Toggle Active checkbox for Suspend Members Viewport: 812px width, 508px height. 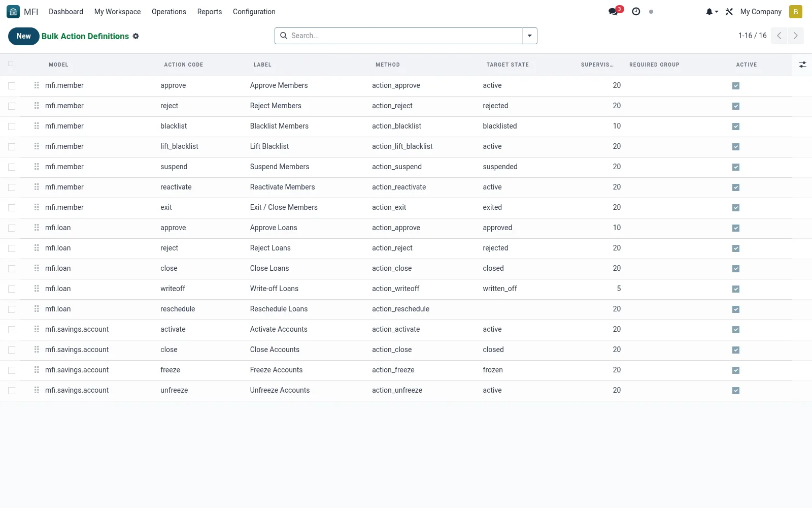click(736, 167)
